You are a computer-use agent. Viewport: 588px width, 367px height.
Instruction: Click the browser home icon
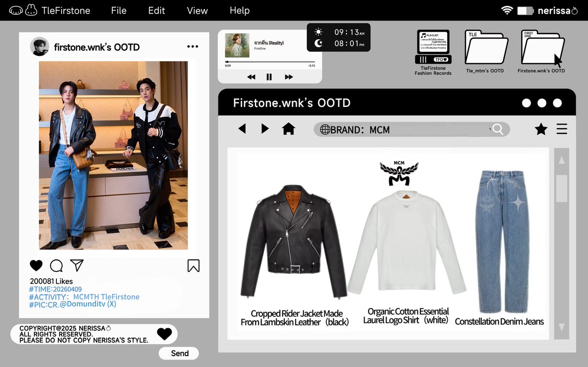coord(289,129)
